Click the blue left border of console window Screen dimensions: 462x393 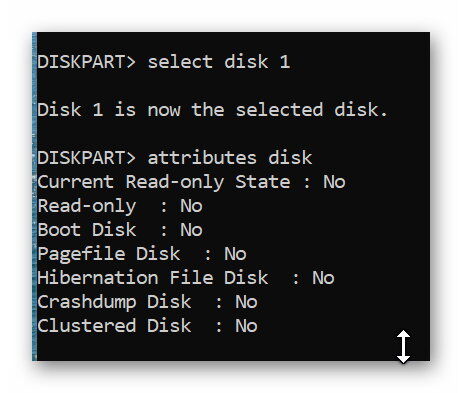click(x=34, y=196)
